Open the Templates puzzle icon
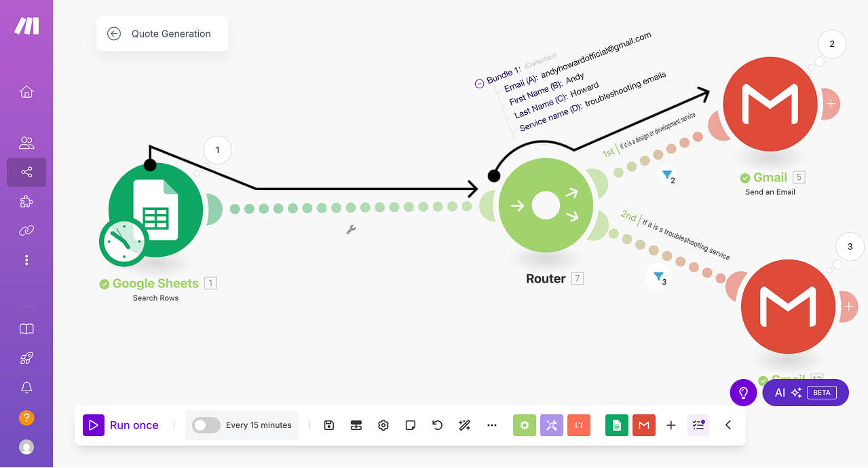This screenshot has width=868, height=468. tap(26, 202)
